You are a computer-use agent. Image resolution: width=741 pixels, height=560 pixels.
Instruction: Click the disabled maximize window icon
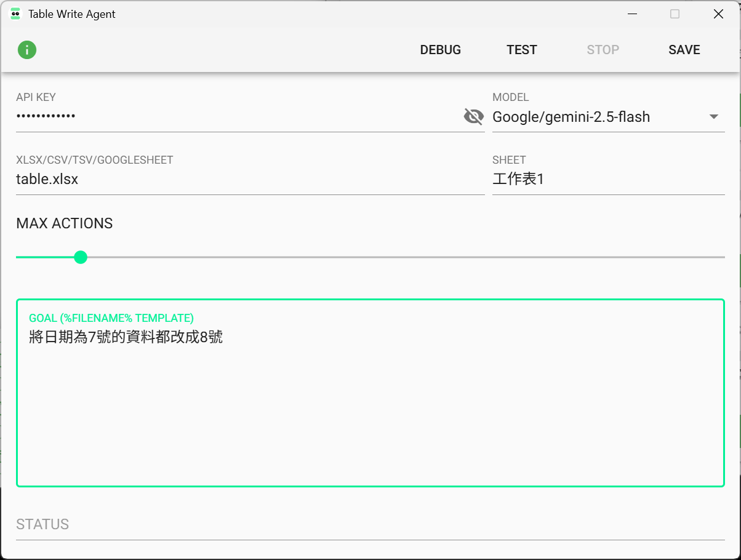tap(675, 14)
